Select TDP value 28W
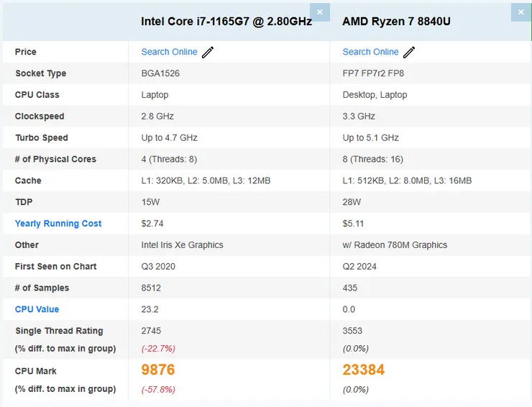Image resolution: width=532 pixels, height=407 pixels. 352,202
